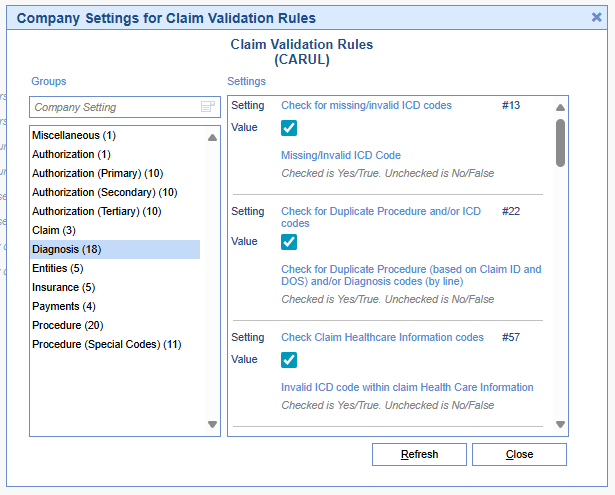Select the Procedure (20) group

click(115, 326)
